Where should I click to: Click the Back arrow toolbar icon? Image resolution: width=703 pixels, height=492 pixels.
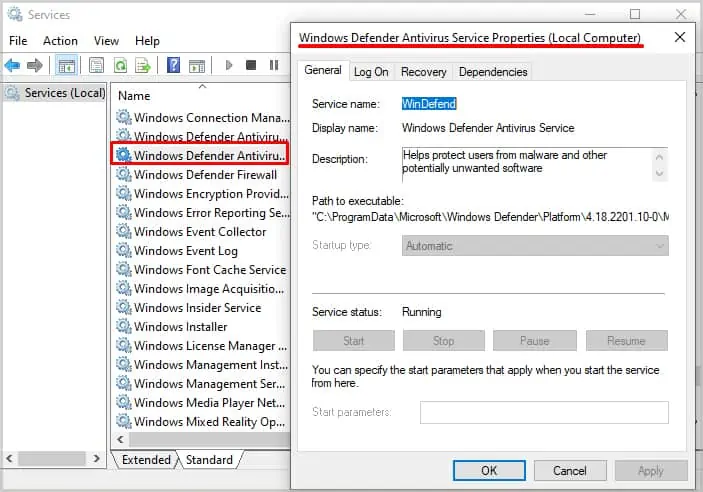(13, 65)
